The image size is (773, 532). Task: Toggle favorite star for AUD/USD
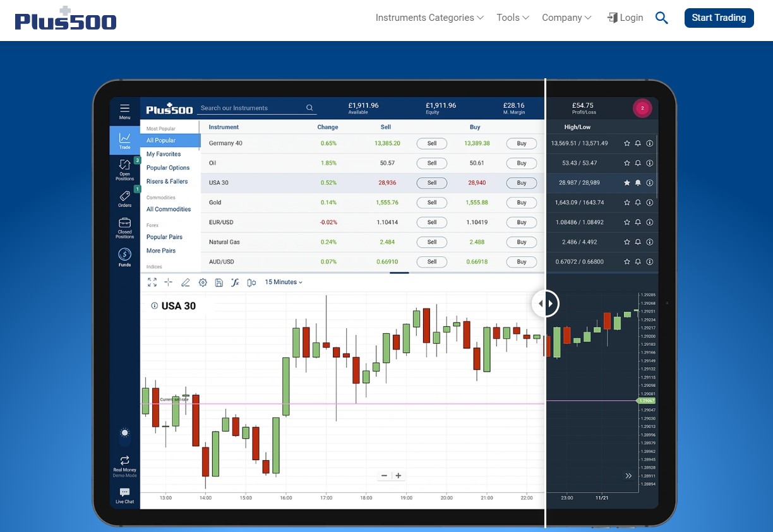627,261
